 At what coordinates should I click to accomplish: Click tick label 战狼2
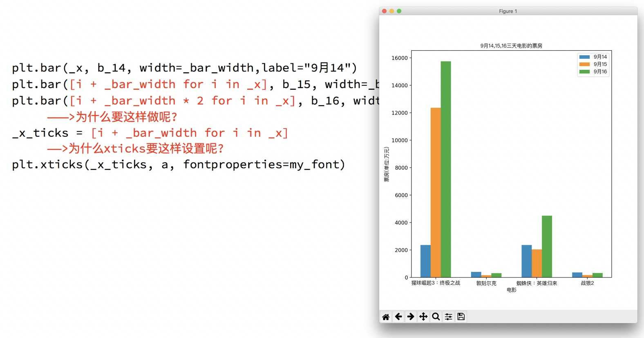(x=587, y=283)
